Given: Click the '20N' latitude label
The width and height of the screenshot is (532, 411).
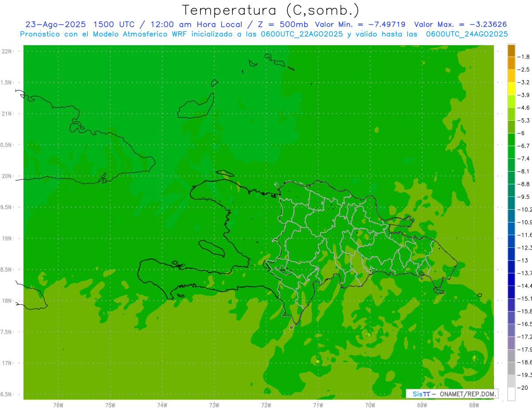Looking at the screenshot, I should tap(8, 176).
